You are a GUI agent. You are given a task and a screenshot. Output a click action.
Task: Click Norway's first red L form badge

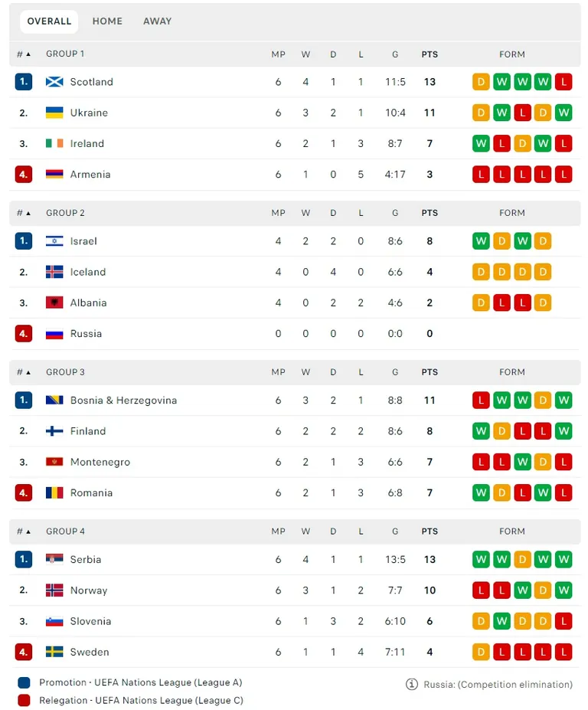pos(481,590)
